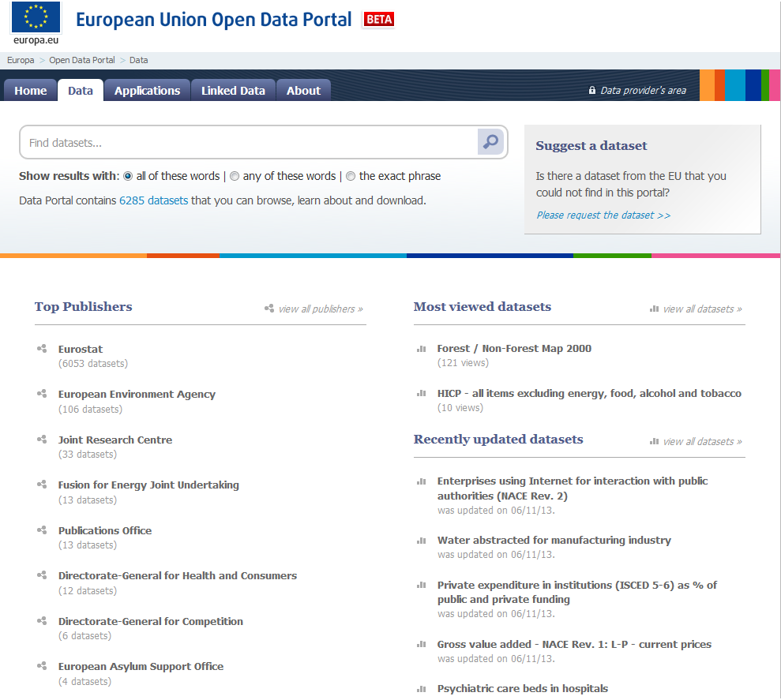Screen dimensions: 781x700
Task: Click the EU flag europa.eu logo
Action: [x=36, y=23]
